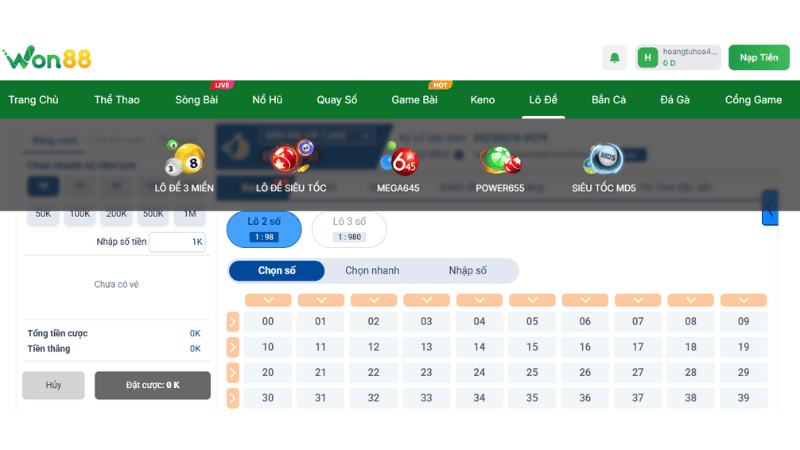Toggle number 00 in the grid

pos(268,321)
